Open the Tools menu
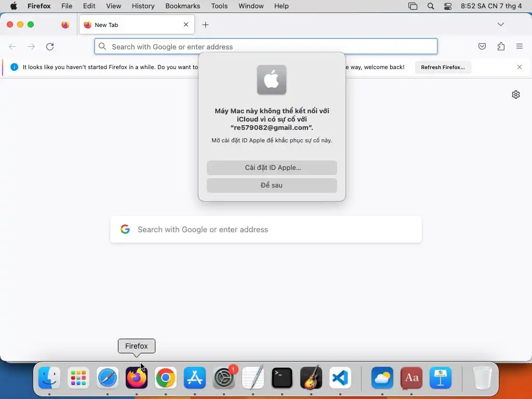The height and width of the screenshot is (399, 532). click(220, 6)
